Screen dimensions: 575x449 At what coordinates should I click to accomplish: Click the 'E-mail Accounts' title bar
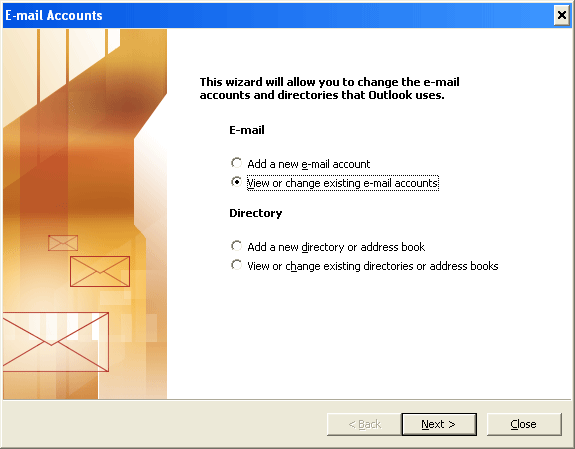pyautogui.click(x=279, y=15)
